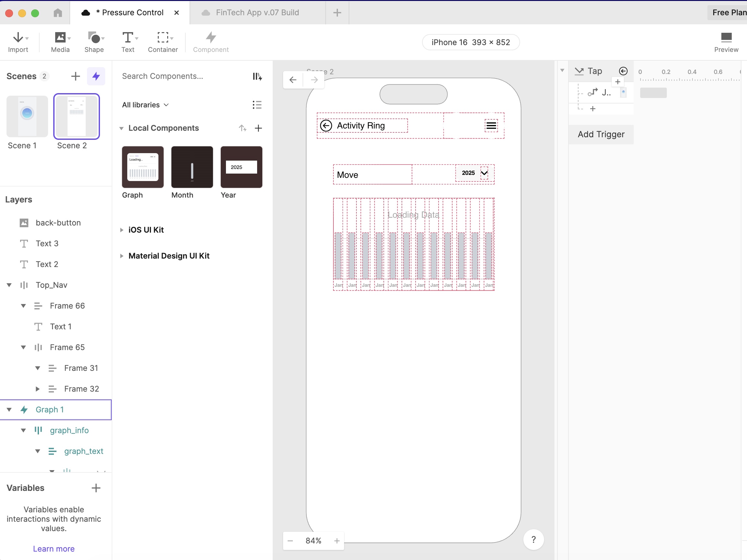Screen dimensions: 747x560
Task: Open the Learn more link
Action: point(53,549)
